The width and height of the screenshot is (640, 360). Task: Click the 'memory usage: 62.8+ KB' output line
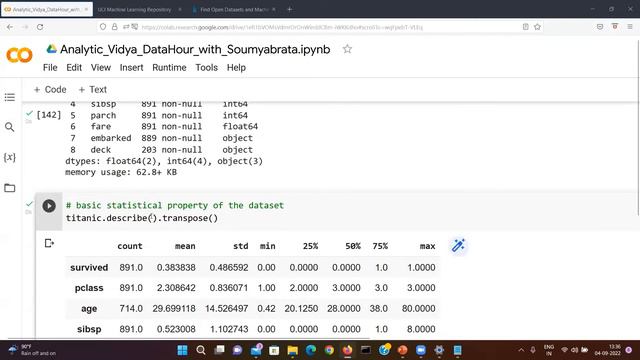[x=121, y=172]
